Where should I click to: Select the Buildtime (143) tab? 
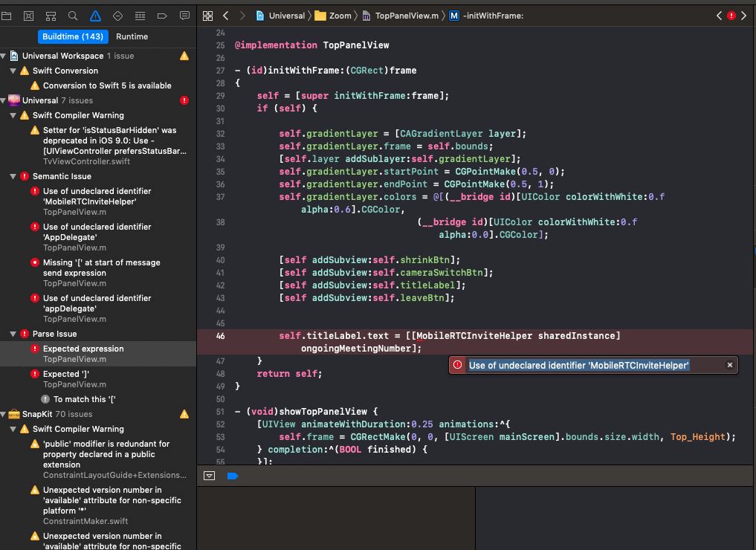(x=73, y=36)
